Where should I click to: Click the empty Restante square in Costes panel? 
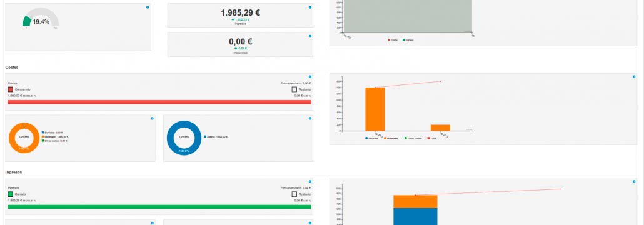294,89
